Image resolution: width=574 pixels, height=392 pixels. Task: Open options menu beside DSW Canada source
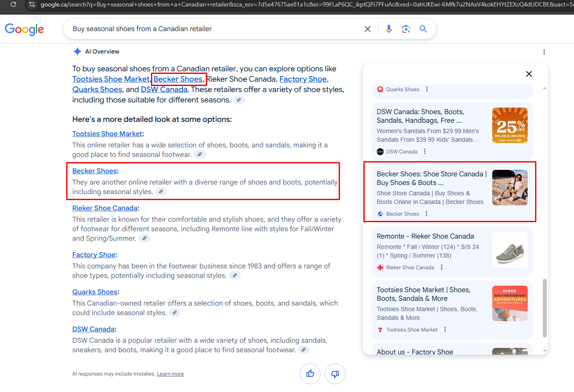(x=425, y=151)
